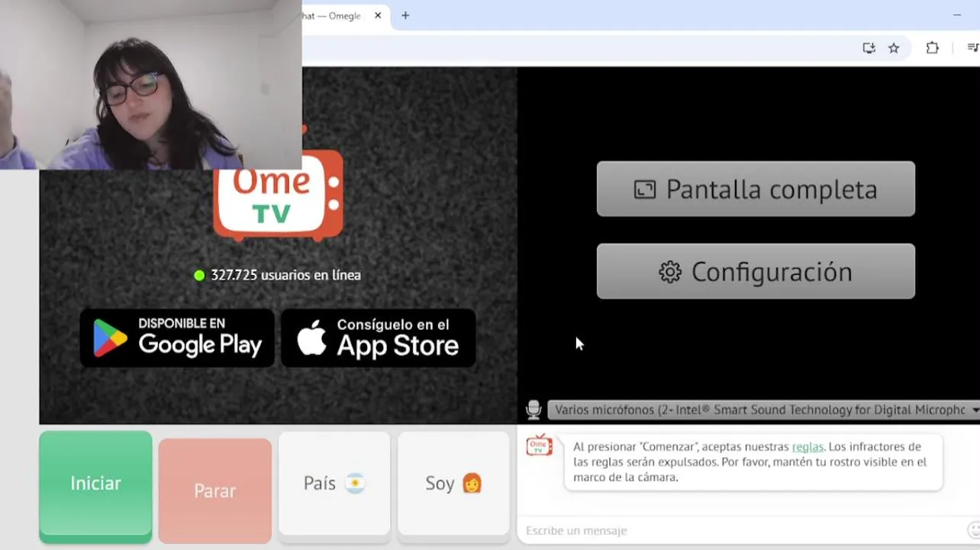The image size is (980, 550).
Task: Open a new browser tab
Action: 405,15
